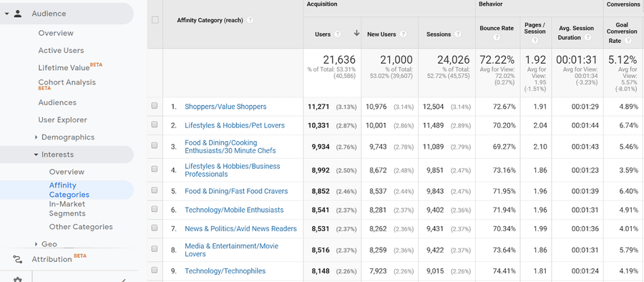644x282 pixels.
Task: Open In-Market Segments report
Action: (x=67, y=209)
